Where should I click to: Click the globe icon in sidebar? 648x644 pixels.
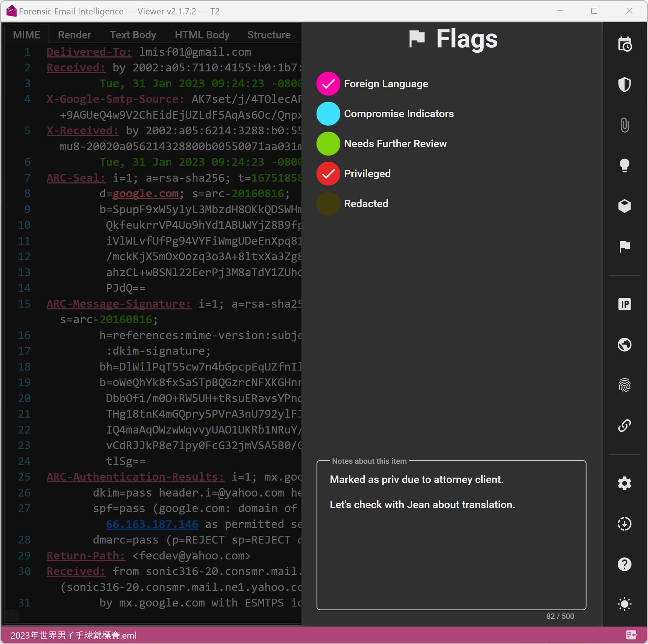coord(624,344)
